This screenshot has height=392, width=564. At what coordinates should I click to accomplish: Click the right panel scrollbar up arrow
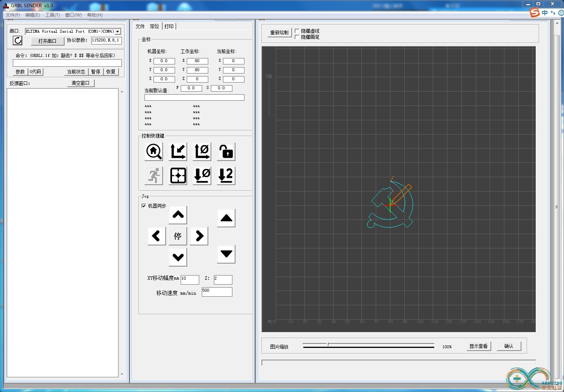(x=557, y=23)
